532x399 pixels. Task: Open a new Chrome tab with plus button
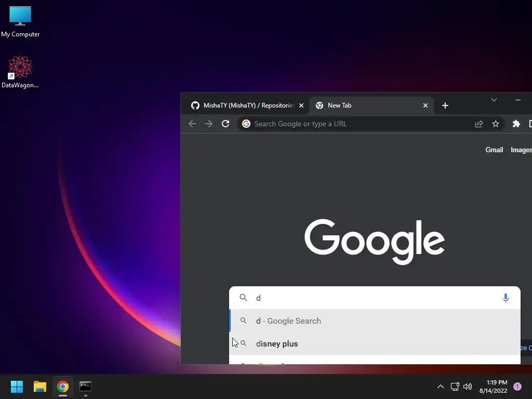(x=445, y=105)
